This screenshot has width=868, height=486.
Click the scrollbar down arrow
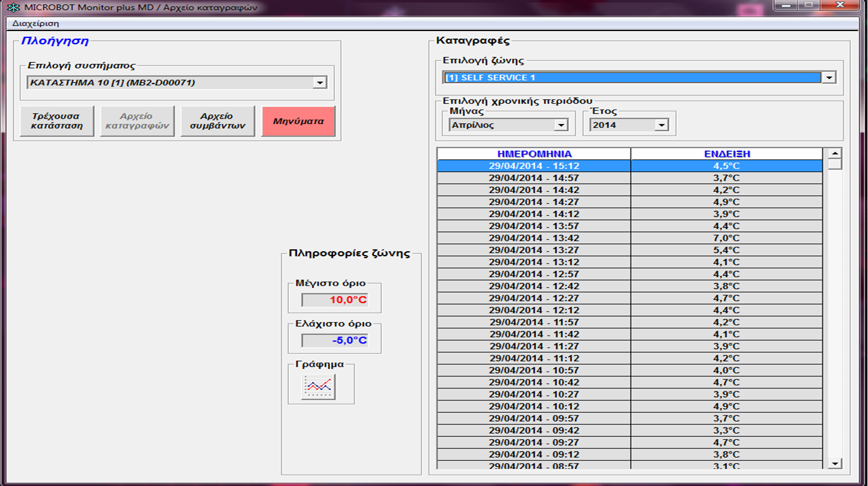pos(834,464)
